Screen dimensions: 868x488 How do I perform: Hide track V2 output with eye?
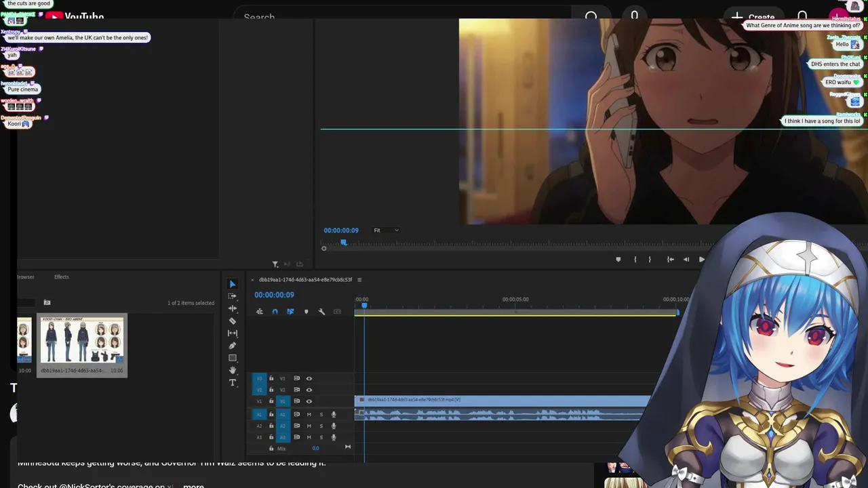point(309,390)
